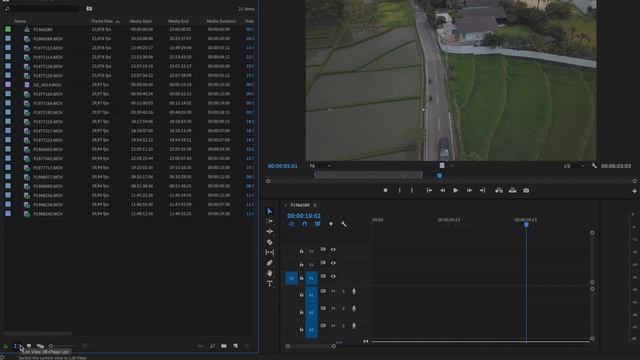Screen dimensions: 640x360
Task: Select the Slip tool
Action: tap(269, 252)
